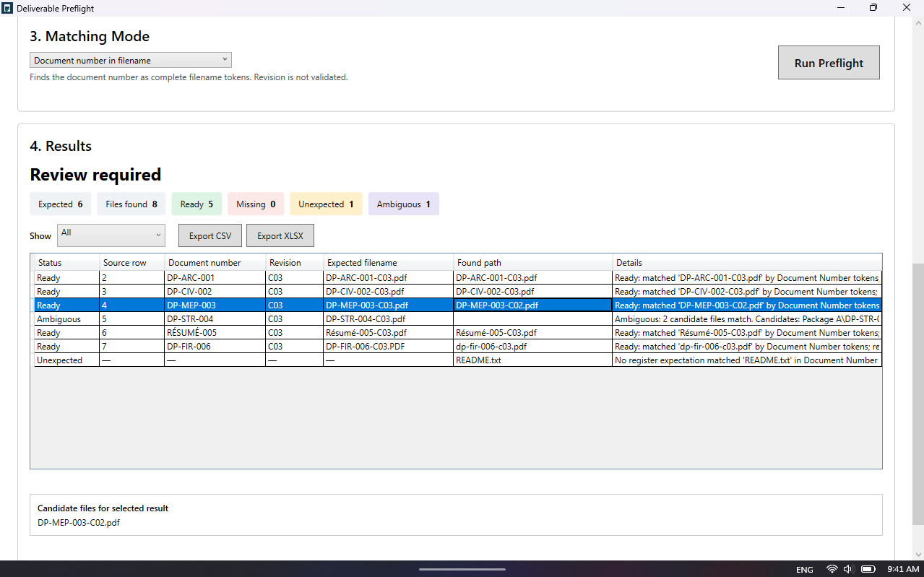Click the README.txt found path cell
924x577 pixels.
533,360
